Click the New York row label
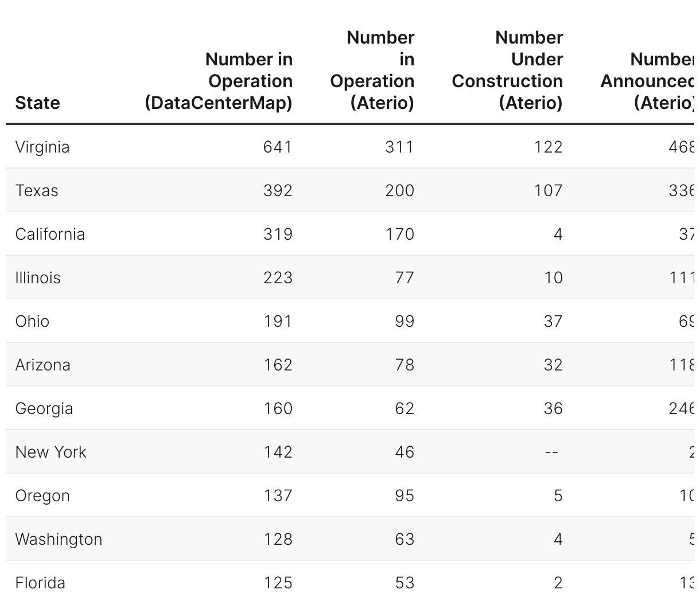700x609 pixels. click(50, 452)
